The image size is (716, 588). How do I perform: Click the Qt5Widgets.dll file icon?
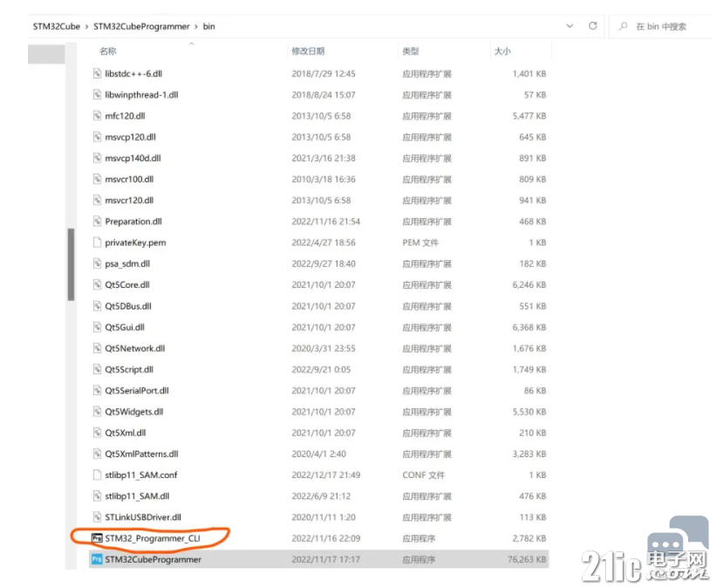click(x=97, y=412)
